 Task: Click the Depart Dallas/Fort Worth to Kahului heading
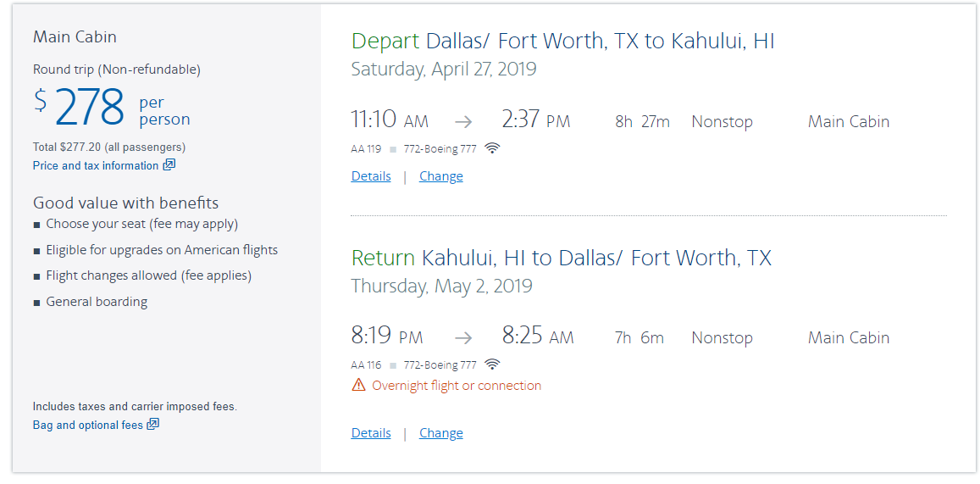click(562, 42)
